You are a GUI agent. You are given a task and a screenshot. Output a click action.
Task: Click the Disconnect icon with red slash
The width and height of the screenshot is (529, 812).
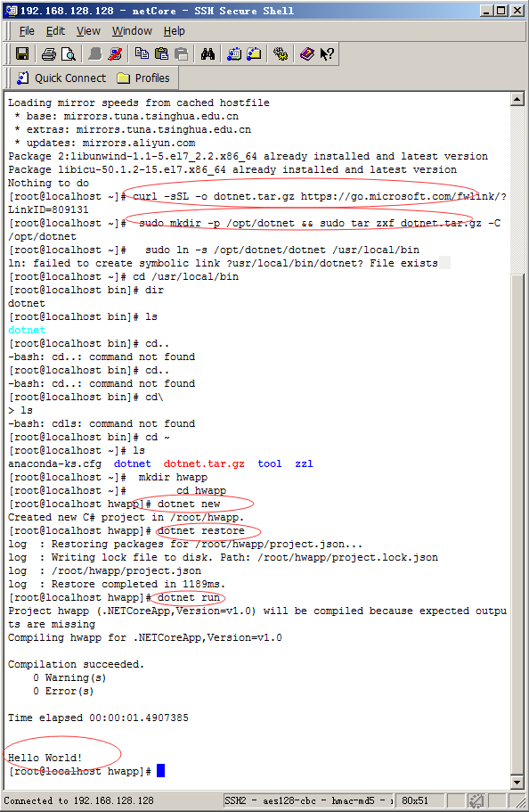pos(115,53)
